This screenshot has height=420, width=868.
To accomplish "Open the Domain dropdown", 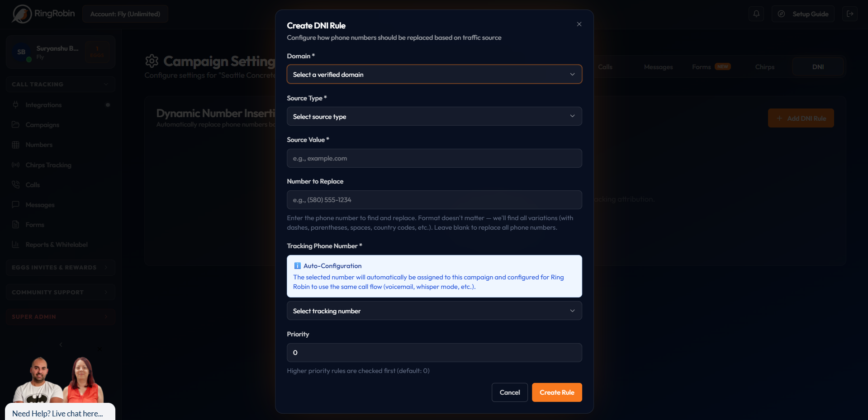I will [434, 75].
